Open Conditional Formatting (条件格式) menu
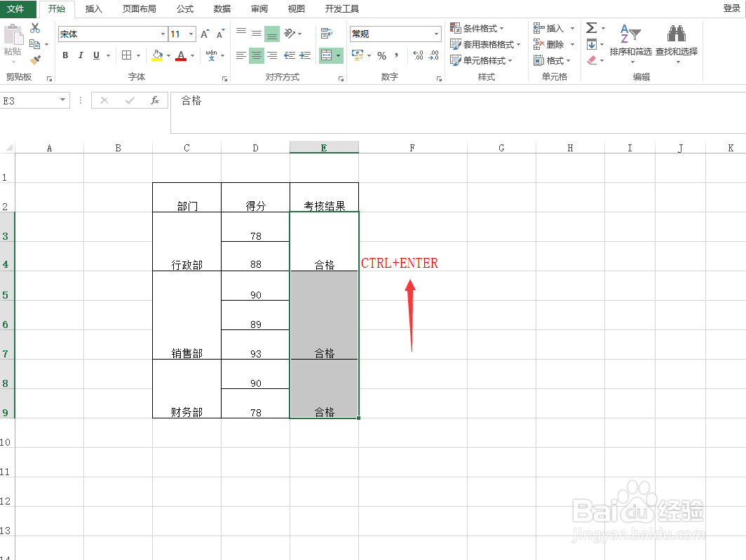The image size is (746, 560). pyautogui.click(x=477, y=29)
